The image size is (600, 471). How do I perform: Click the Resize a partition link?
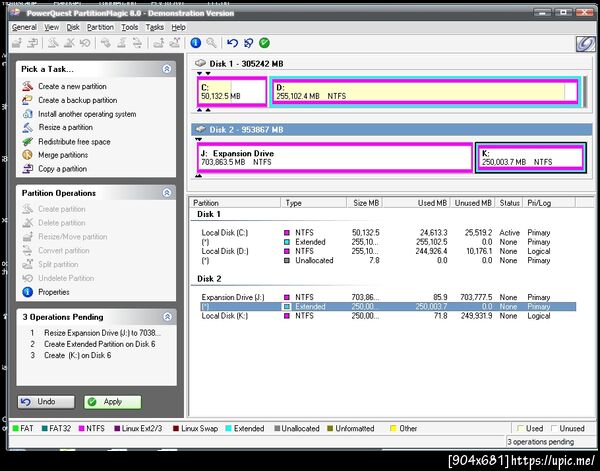(x=66, y=127)
